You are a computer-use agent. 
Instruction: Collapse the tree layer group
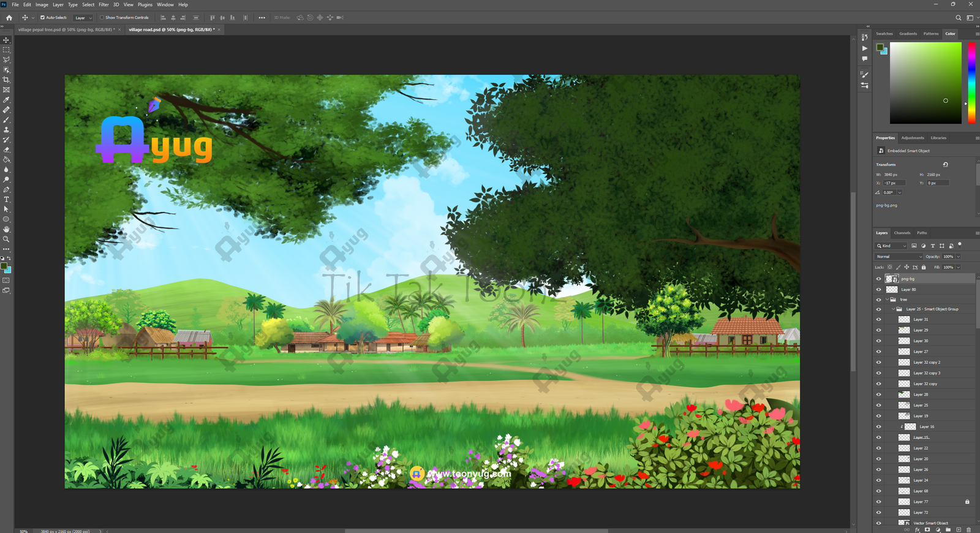(887, 300)
